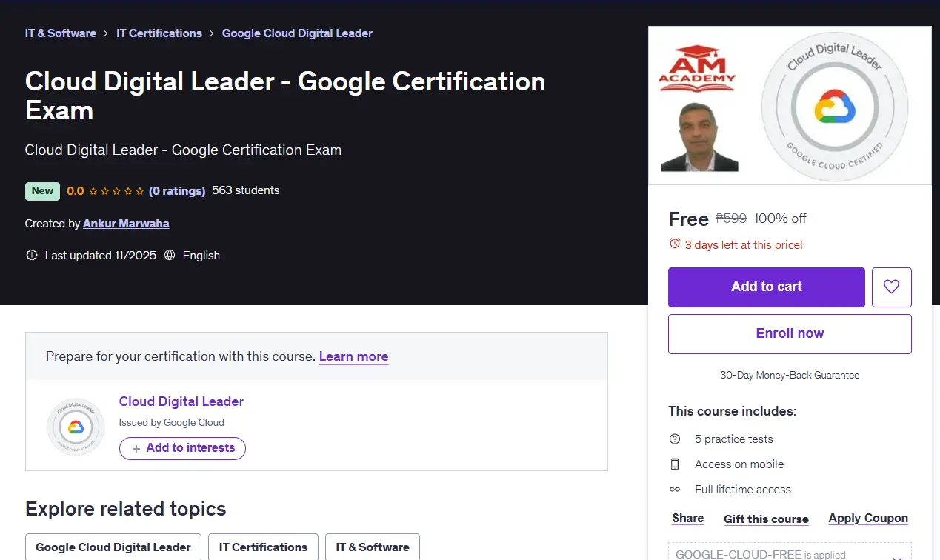Click the Enroll now button
940x560 pixels.
pyautogui.click(x=790, y=334)
